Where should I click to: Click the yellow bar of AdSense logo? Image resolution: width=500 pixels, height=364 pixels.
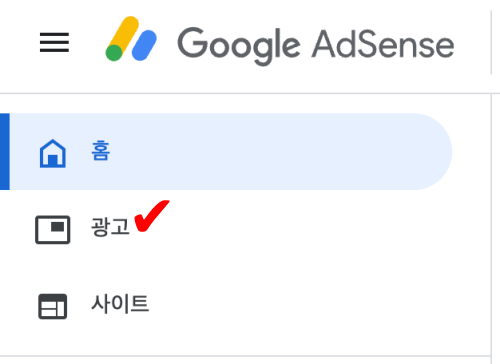124,35
